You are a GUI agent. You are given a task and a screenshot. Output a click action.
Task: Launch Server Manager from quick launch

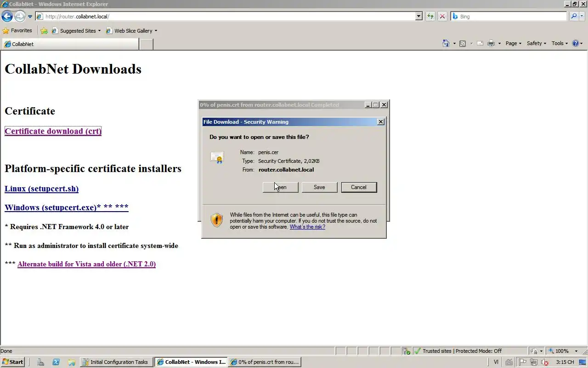(x=40, y=362)
